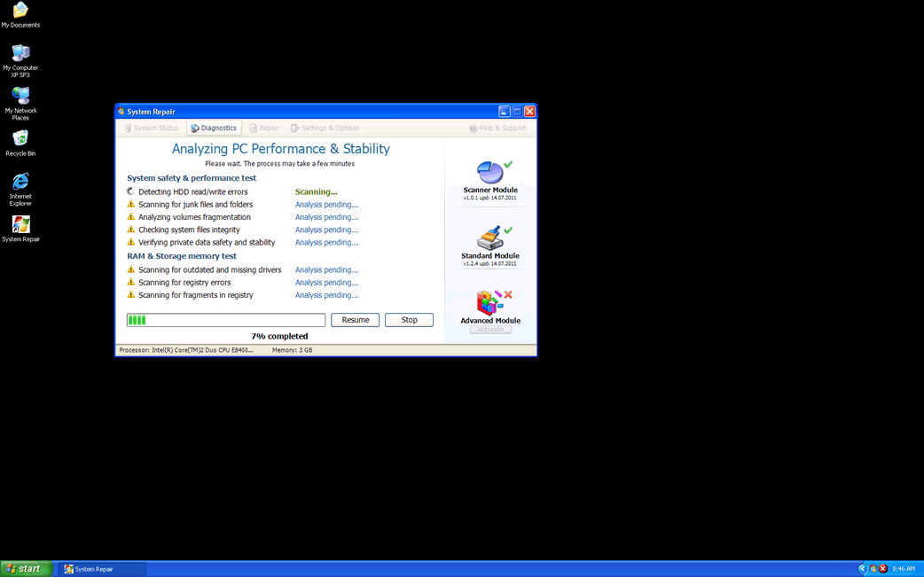Click warning icon beside registry errors scan
The width and height of the screenshot is (924, 577).
131,283
